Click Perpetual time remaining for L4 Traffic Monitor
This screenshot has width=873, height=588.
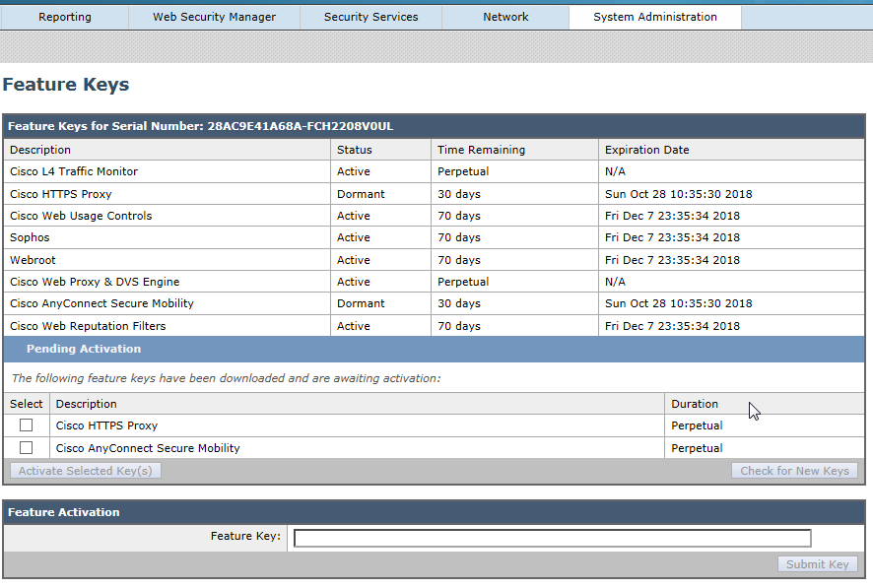tap(463, 172)
